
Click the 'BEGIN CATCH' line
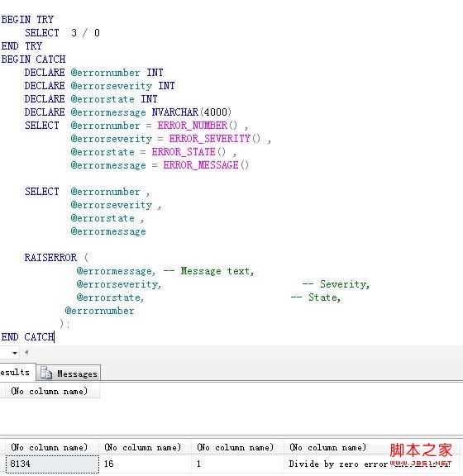coord(33,59)
